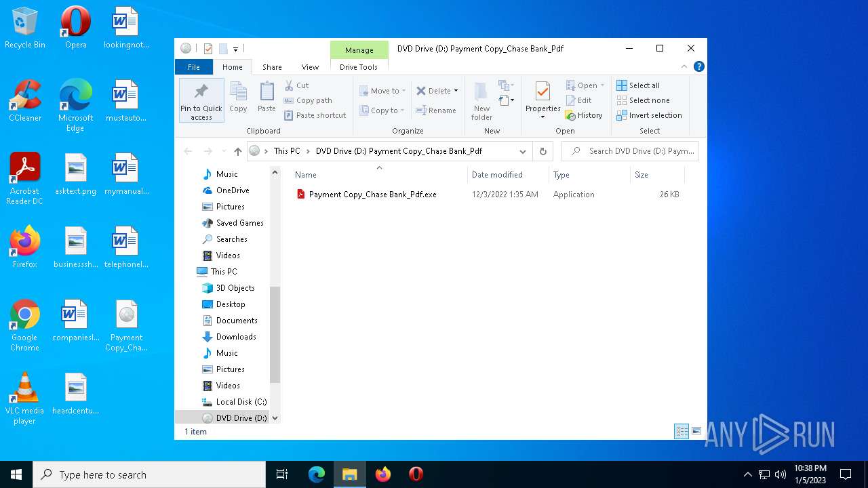This screenshot has width=868, height=488.
Task: Click Select all in ribbon
Action: (638, 85)
